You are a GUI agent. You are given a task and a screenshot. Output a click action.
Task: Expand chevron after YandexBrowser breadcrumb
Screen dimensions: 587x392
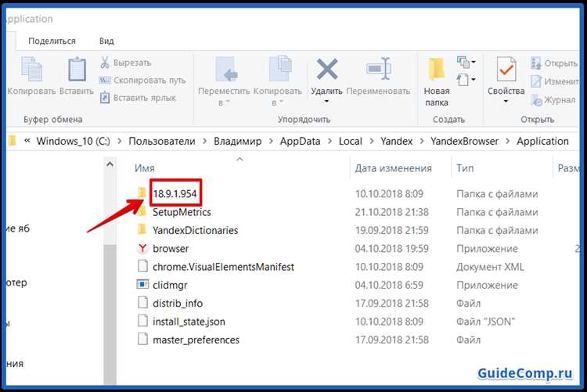(x=508, y=141)
